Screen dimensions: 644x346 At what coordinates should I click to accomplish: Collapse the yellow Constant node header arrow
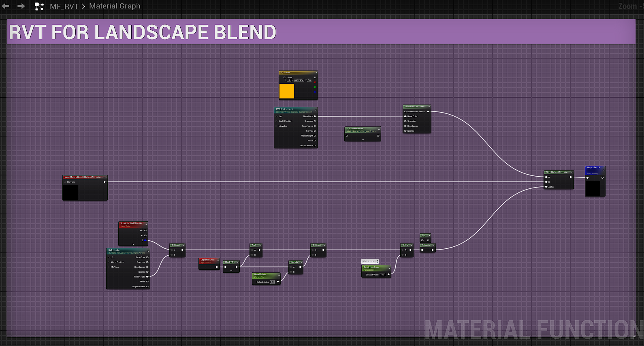tap(316, 73)
